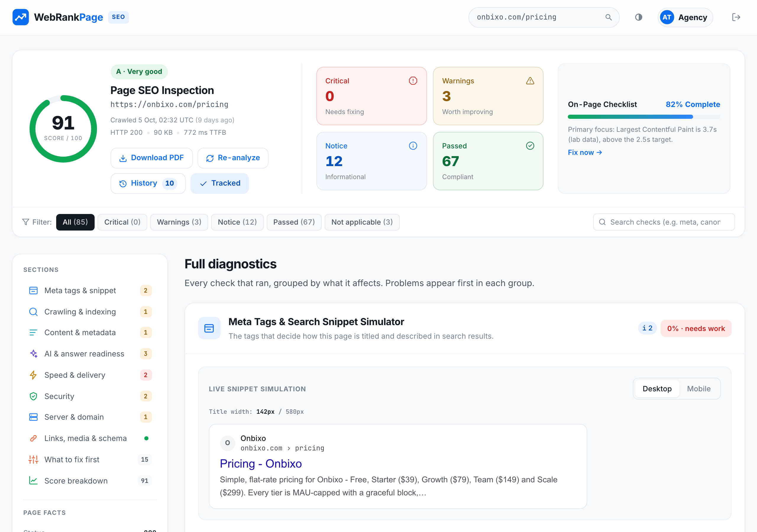Click the 0% needs work badge

coord(696,328)
